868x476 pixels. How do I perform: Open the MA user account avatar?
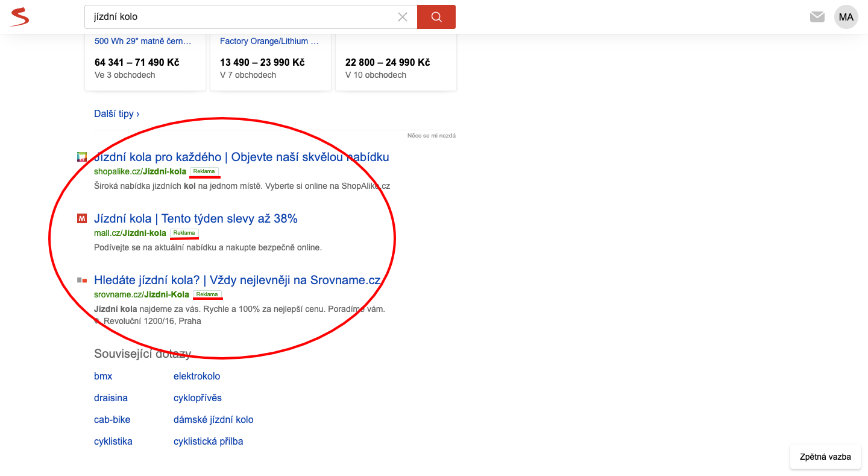coord(846,17)
